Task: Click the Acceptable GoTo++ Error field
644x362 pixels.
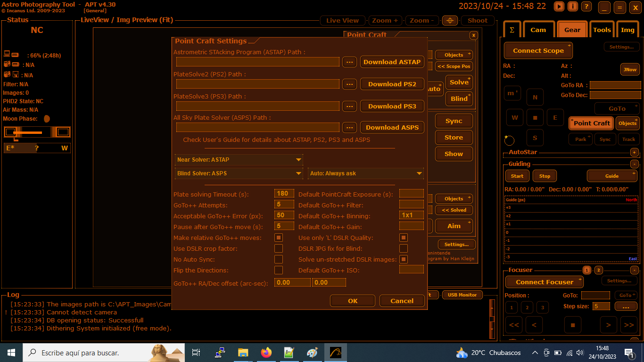Action: [x=284, y=215]
